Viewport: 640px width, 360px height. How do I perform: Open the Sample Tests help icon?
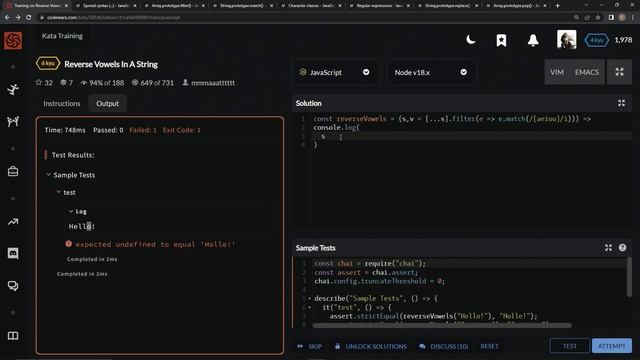coord(622,247)
